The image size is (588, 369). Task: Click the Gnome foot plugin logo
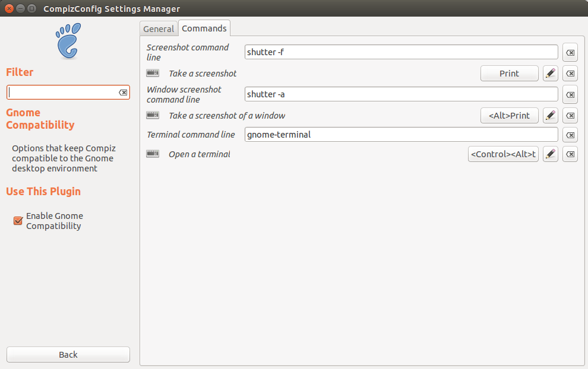click(68, 41)
